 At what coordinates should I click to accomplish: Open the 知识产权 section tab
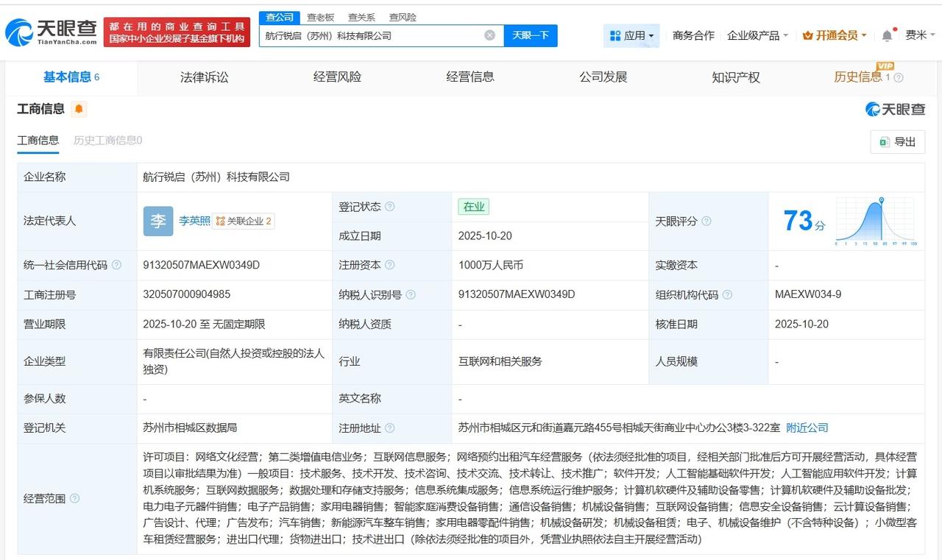pos(736,77)
